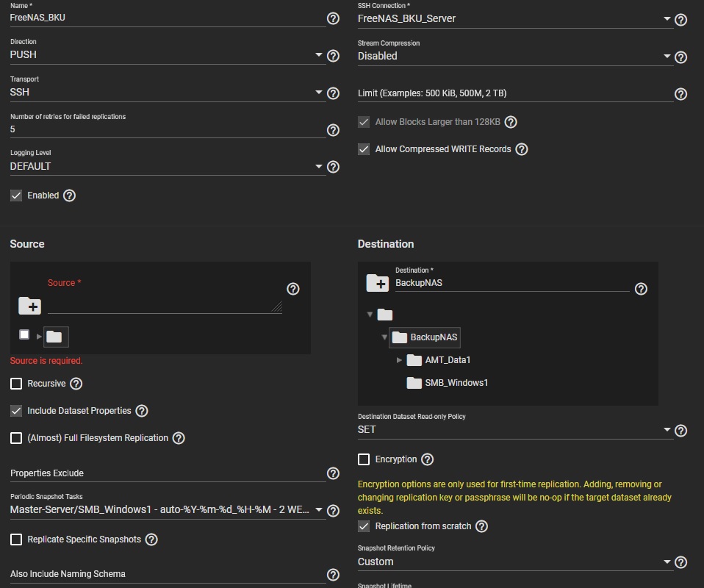The height and width of the screenshot is (588, 704).
Task: Select BackupNAS folder in destination tree
Action: point(433,337)
